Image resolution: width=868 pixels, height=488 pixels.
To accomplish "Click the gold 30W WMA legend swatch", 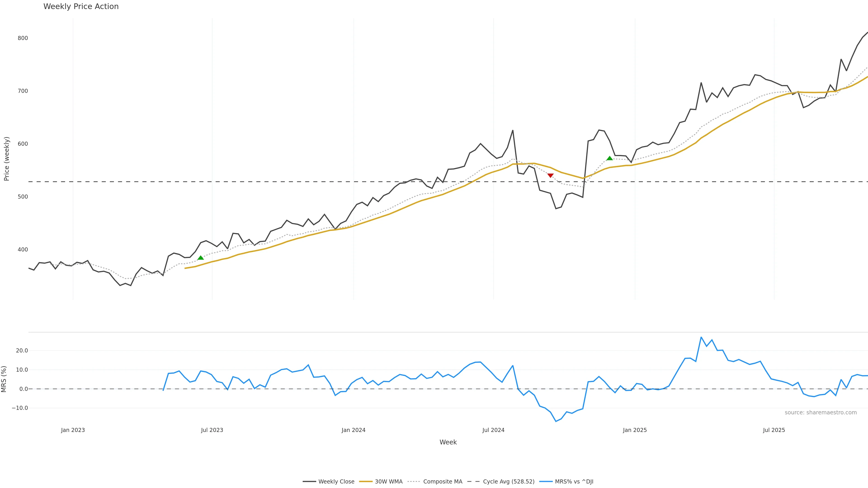I will click(x=366, y=482).
